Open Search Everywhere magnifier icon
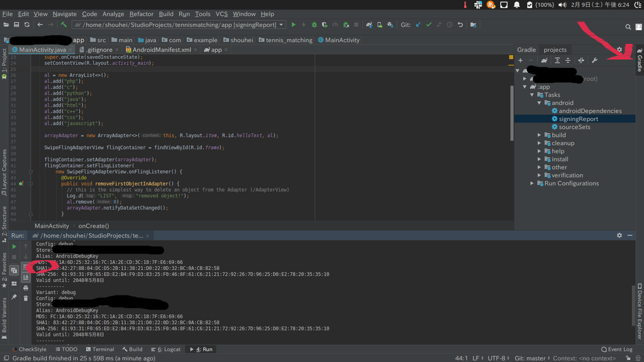Viewport: 644px width, 362px height. pos(628,26)
